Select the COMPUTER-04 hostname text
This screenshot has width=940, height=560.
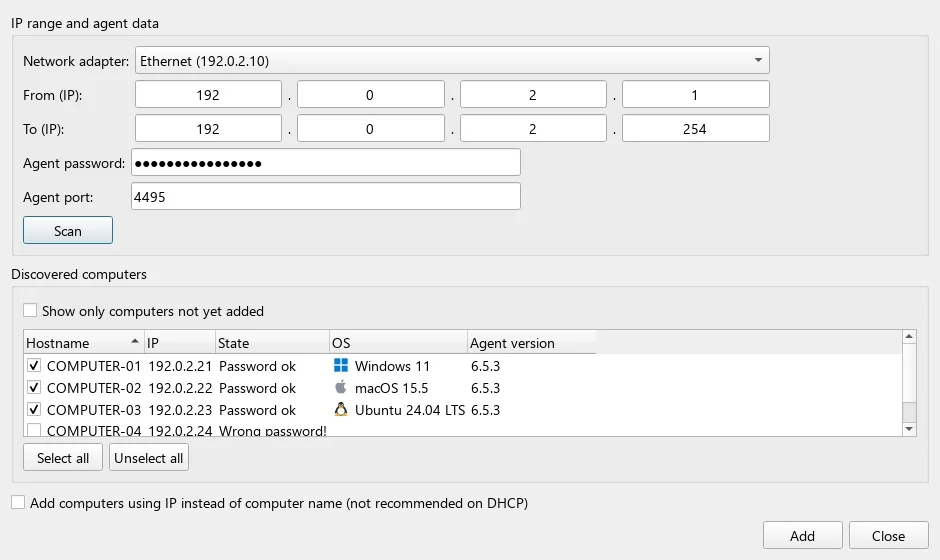(94, 430)
